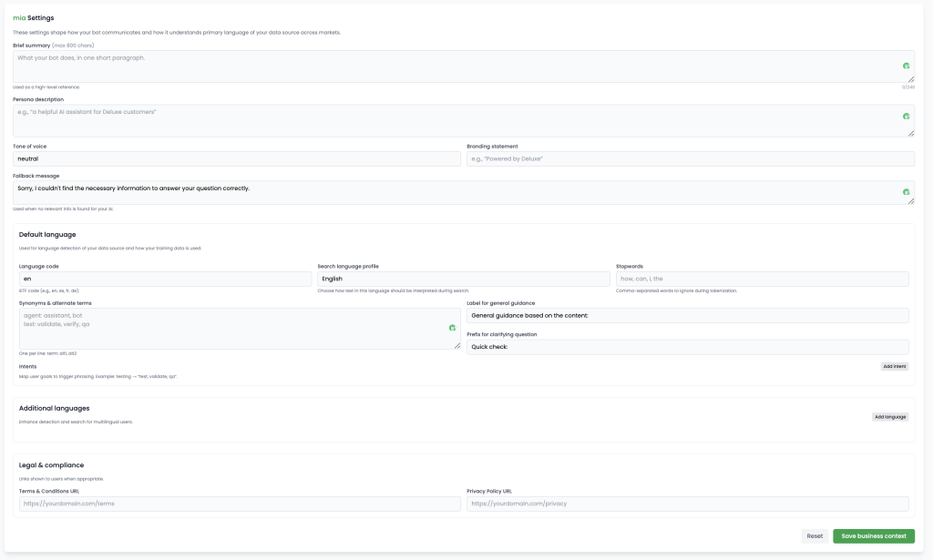Screen dimensions: 933x560
Task: Edit the Label for general guidance field
Action: click(x=688, y=316)
